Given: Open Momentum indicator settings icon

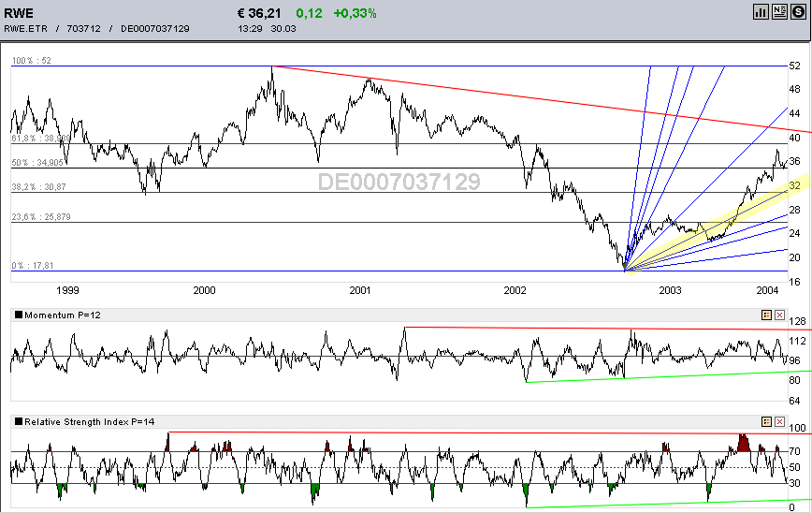Looking at the screenshot, I should 766,315.
